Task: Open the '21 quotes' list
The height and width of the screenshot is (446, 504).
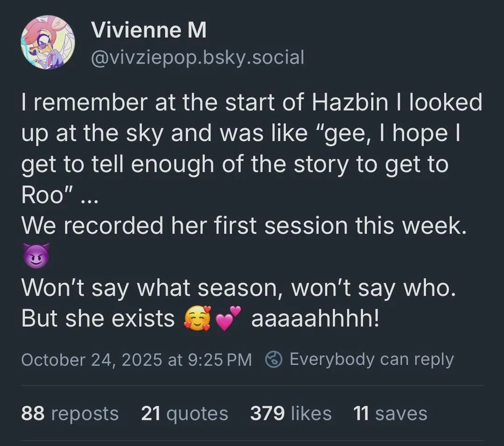Action: point(184,413)
